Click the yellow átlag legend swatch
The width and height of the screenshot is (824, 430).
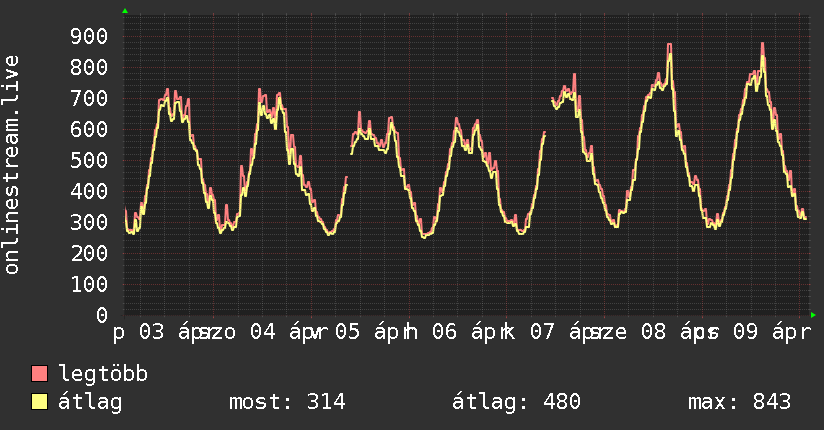[x=40, y=402]
